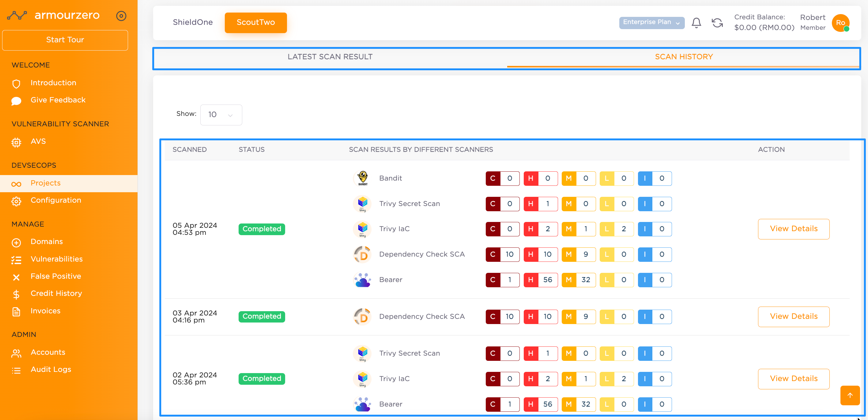Click the Vulnerabilities checklist icon

(x=16, y=260)
